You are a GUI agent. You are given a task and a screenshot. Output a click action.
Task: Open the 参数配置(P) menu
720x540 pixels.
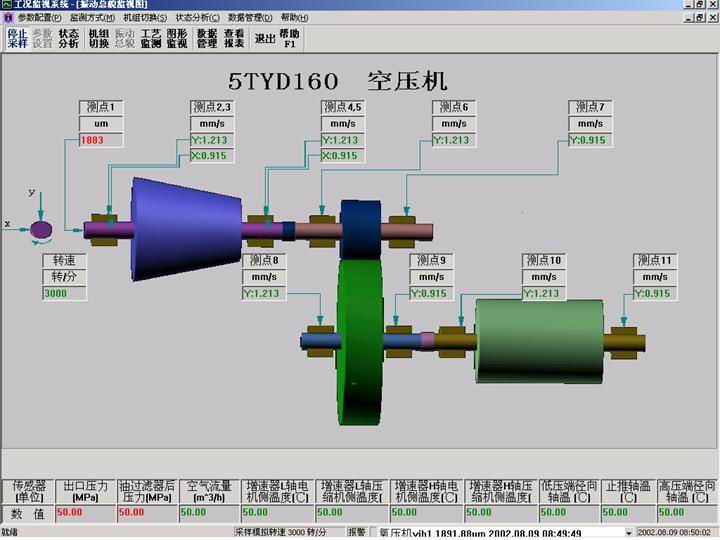(x=40, y=17)
